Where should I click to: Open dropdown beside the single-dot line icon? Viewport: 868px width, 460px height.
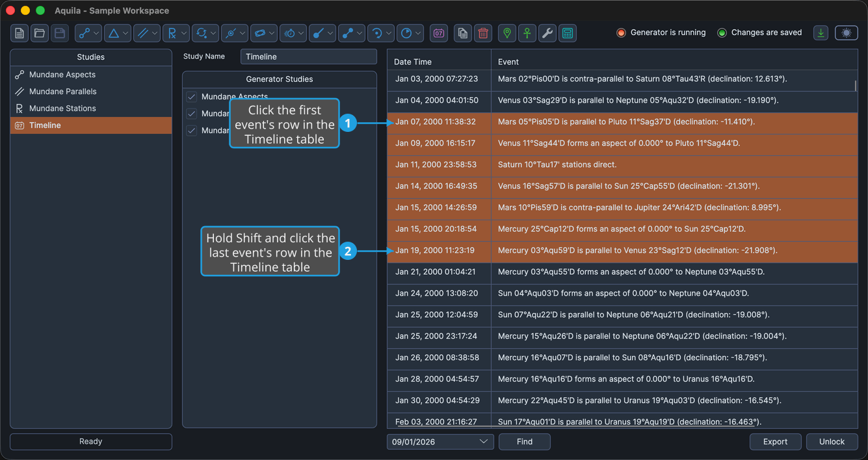330,33
